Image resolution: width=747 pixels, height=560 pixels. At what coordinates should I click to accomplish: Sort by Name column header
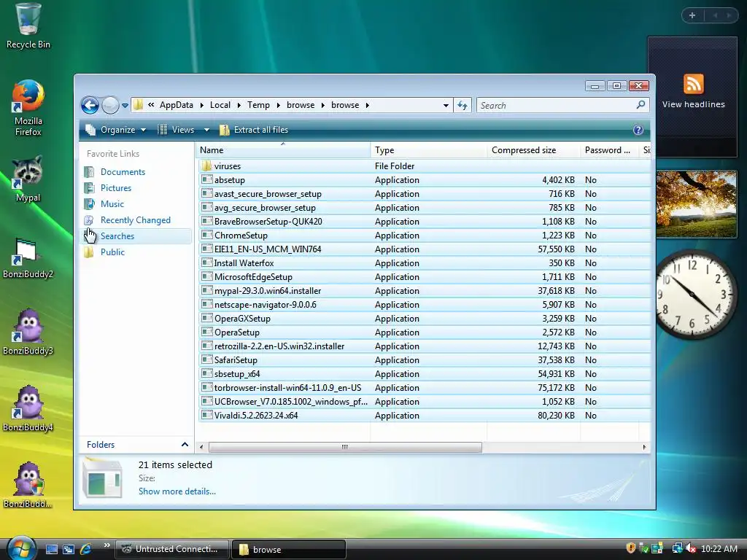point(282,150)
